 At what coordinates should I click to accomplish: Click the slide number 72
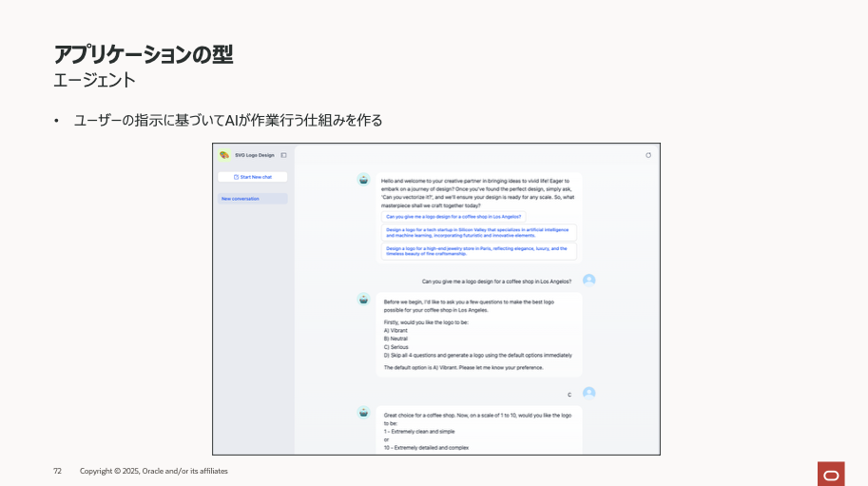click(58, 471)
